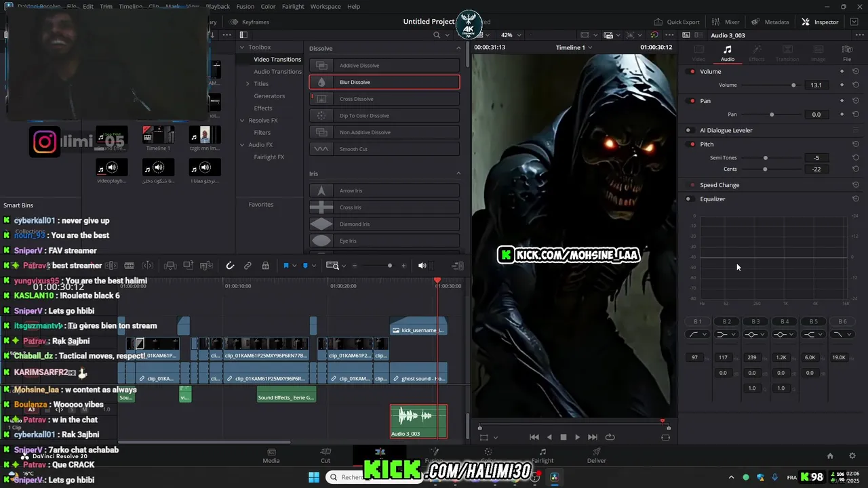This screenshot has height=488, width=868.
Task: Toggle equalizer band B6
Action: click(842, 321)
